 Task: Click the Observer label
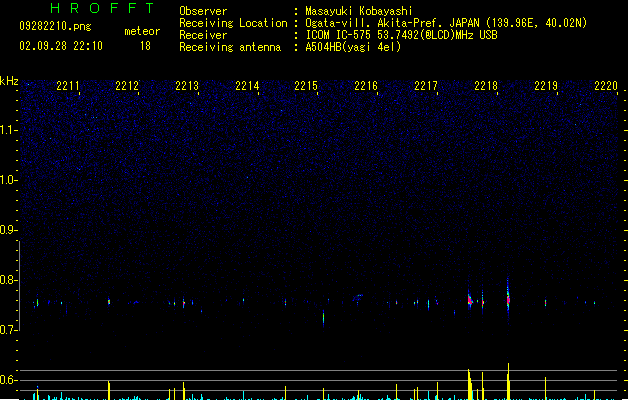tap(203, 11)
